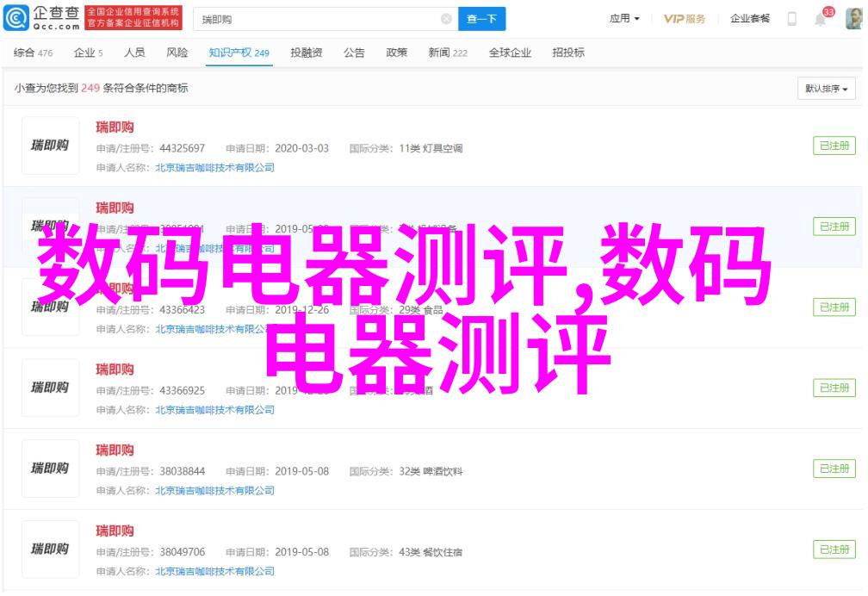
Task: Clear the search box with the X icon
Action: coord(446,20)
